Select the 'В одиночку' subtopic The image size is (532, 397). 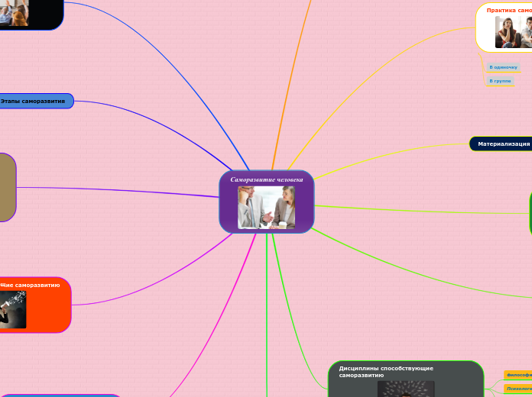(x=503, y=67)
